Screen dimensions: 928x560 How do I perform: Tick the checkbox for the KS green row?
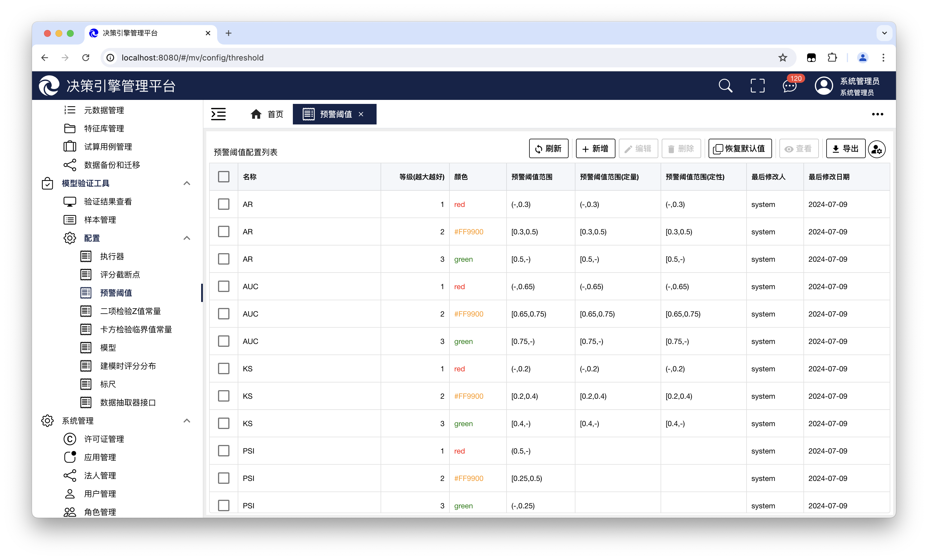point(224,423)
